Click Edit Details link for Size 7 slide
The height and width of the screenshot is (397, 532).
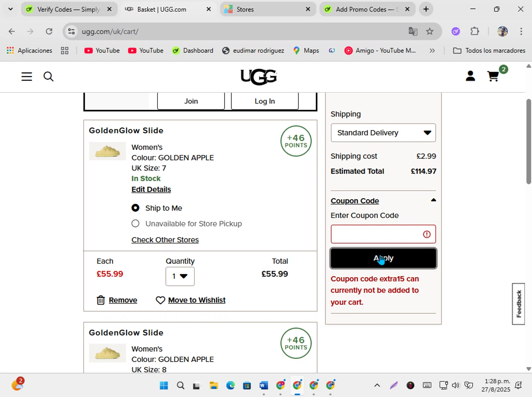click(151, 190)
